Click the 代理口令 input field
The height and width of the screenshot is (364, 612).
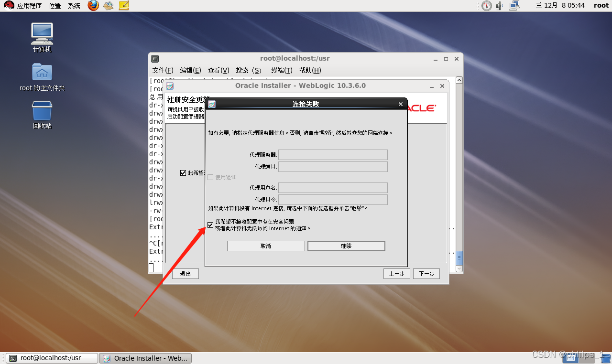point(333,200)
